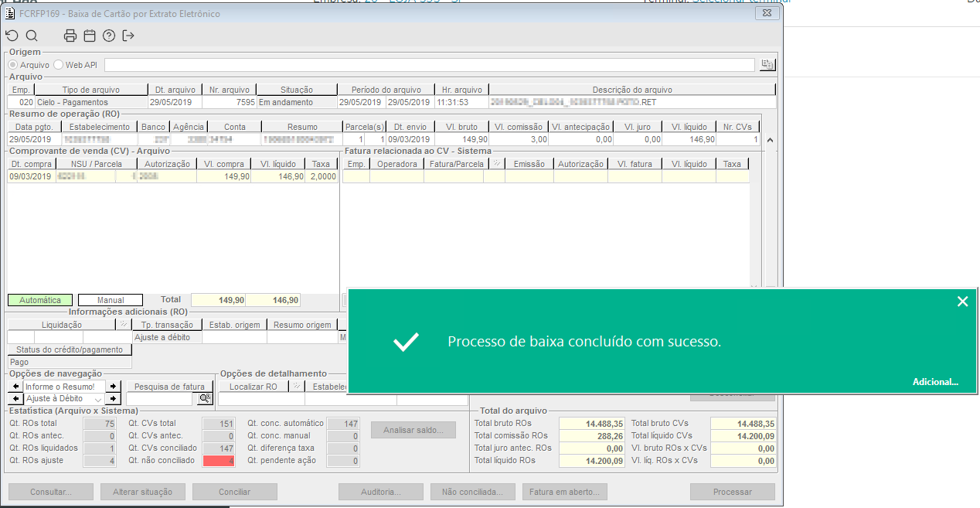
Task: Click scroll-up arrow in Resumo de operação
Action: pyautogui.click(x=768, y=140)
